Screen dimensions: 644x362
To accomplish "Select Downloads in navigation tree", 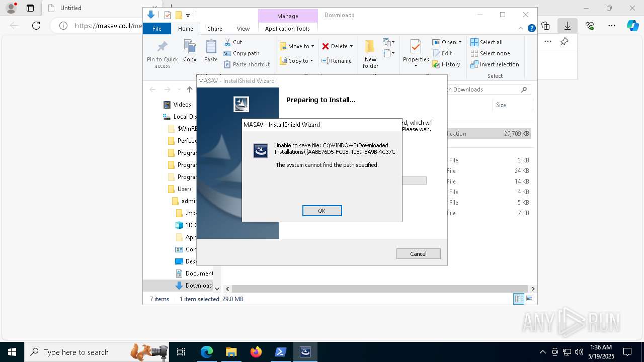I will tap(194, 286).
